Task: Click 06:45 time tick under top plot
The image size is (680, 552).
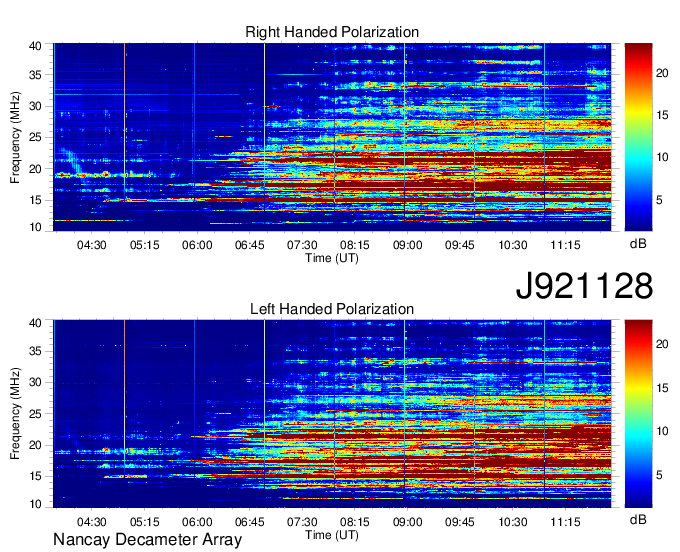Action: coord(250,245)
